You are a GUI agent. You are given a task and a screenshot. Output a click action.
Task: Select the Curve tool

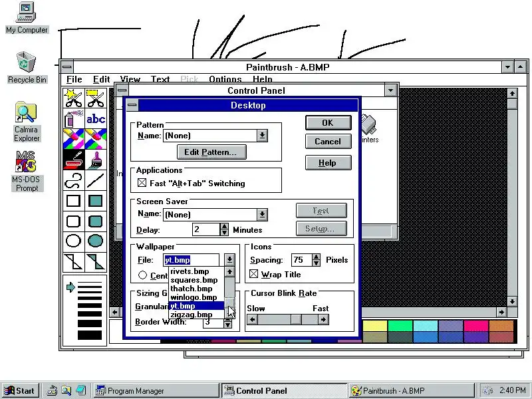click(74, 180)
